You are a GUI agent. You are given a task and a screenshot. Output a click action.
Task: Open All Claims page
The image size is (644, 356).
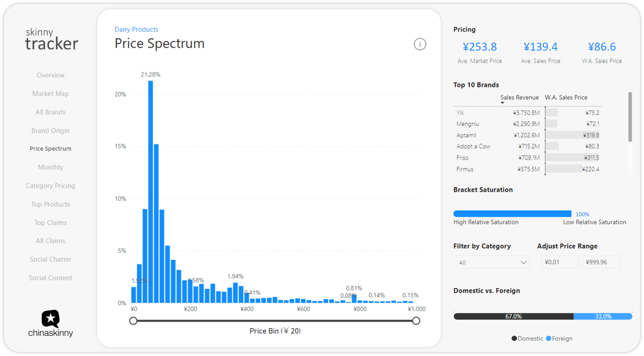point(50,241)
